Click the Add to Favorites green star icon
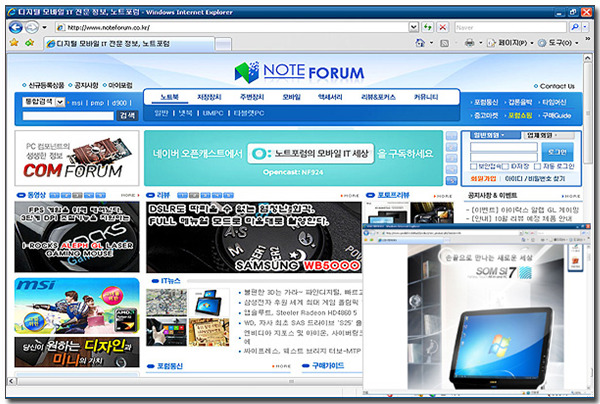Image resolution: width=600 pixels, height=404 pixels. coord(29,42)
